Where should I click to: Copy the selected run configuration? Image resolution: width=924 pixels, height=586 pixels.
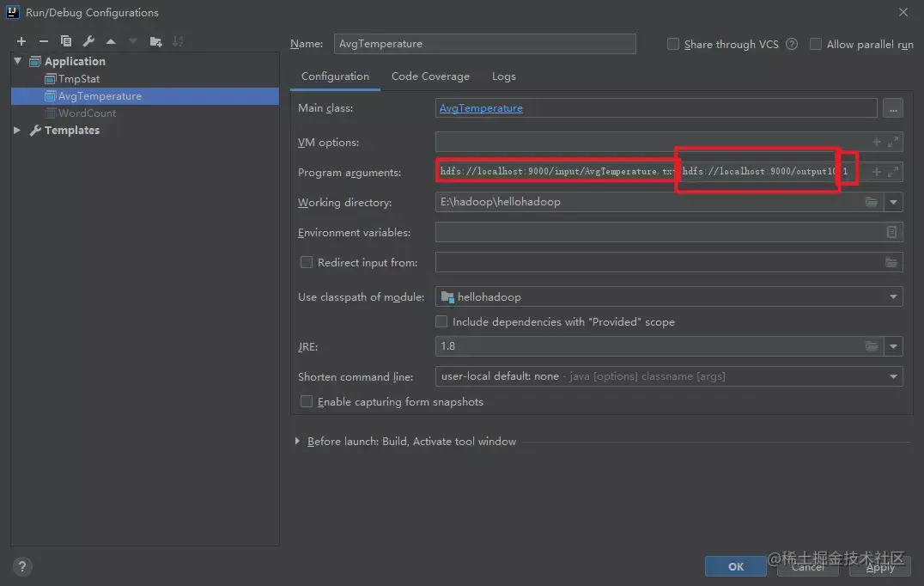click(x=66, y=41)
